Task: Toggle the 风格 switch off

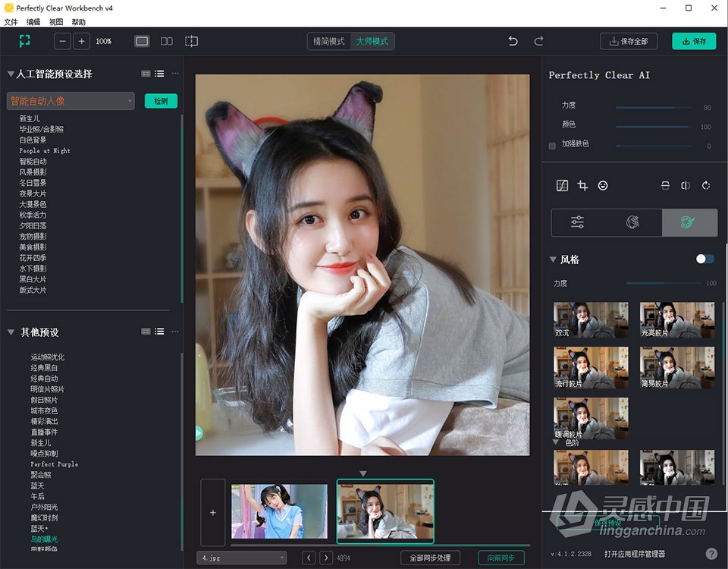Action: [x=704, y=259]
